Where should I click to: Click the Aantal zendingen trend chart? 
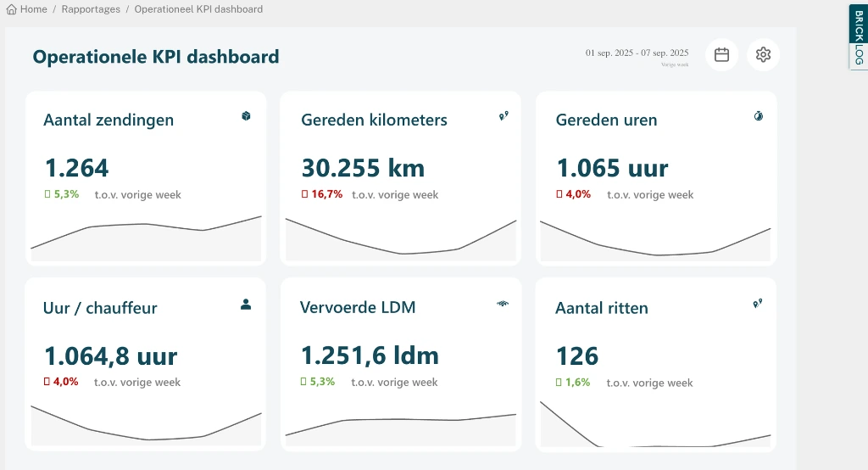click(x=146, y=239)
